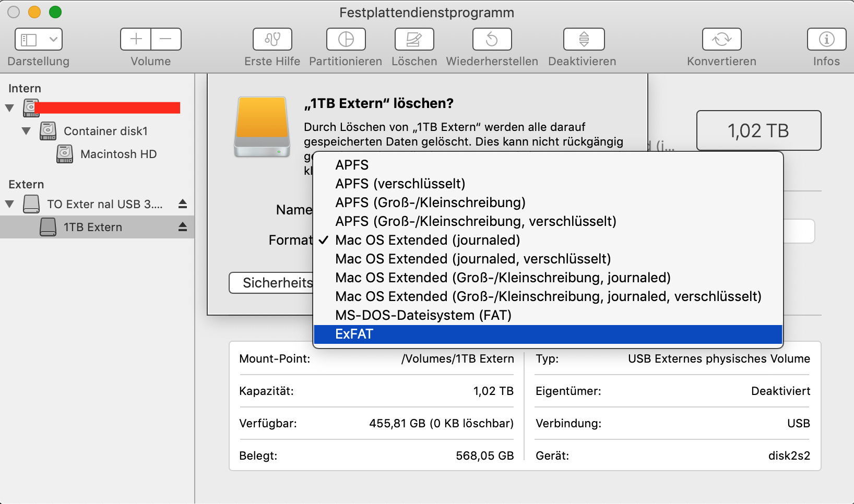This screenshot has width=854, height=504.
Task: Click the Erste Hilfe stethoscope icon
Action: pos(272,39)
